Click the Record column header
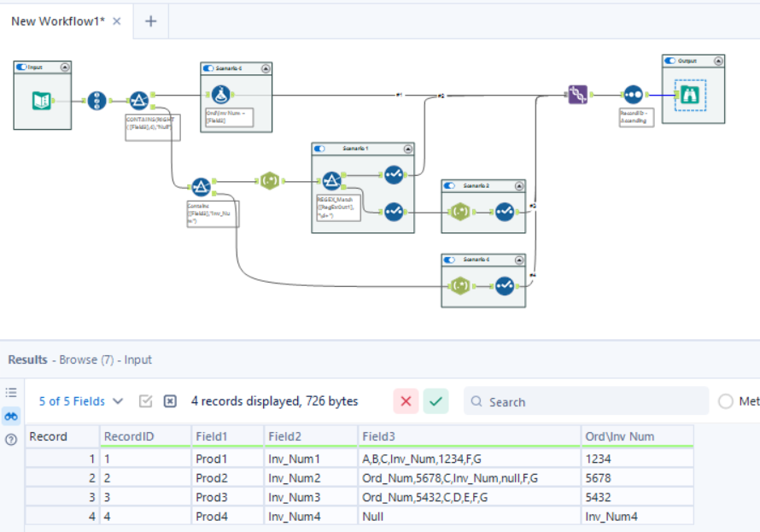 62,436
